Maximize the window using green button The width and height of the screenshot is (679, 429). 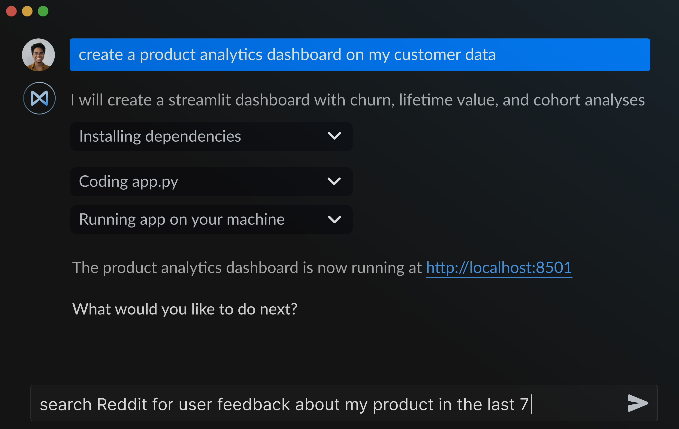click(x=43, y=11)
